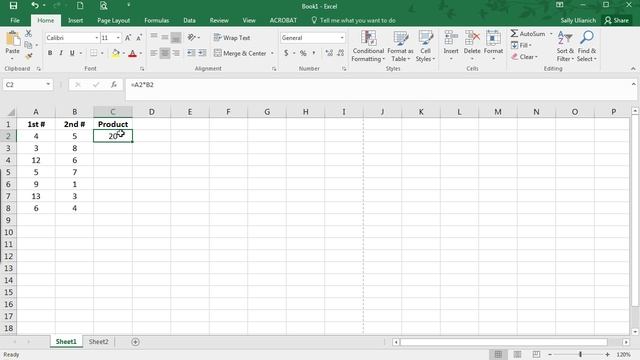Switch to the Insert tab
The image size is (640, 360).
tap(75, 20)
